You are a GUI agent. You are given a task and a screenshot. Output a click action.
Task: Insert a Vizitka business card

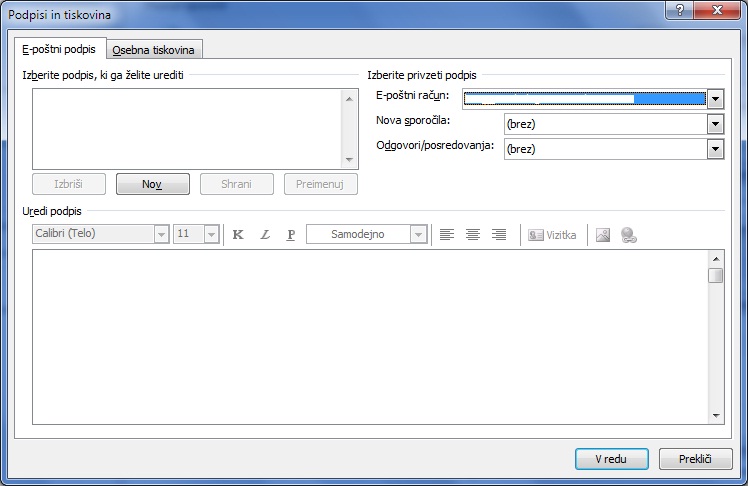tap(552, 235)
